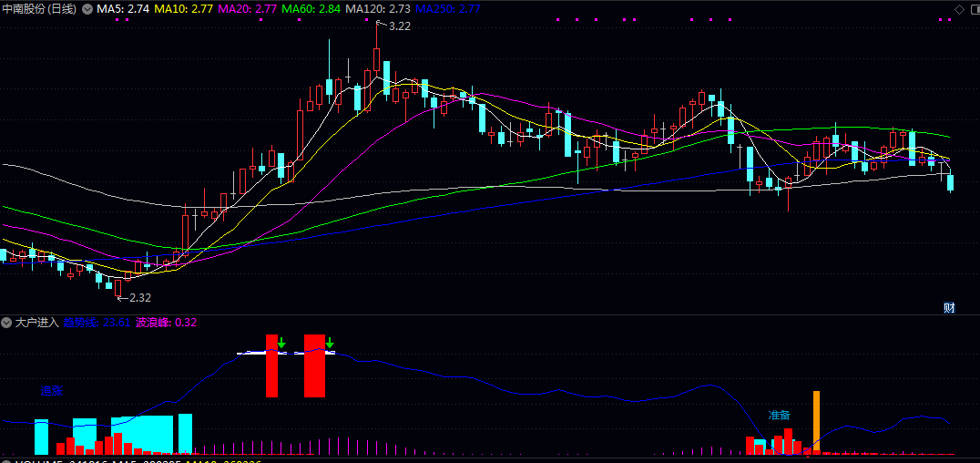Expand the 大户进入 indicator dropdown arrow
980x463 pixels.
pyautogui.click(x=6, y=323)
